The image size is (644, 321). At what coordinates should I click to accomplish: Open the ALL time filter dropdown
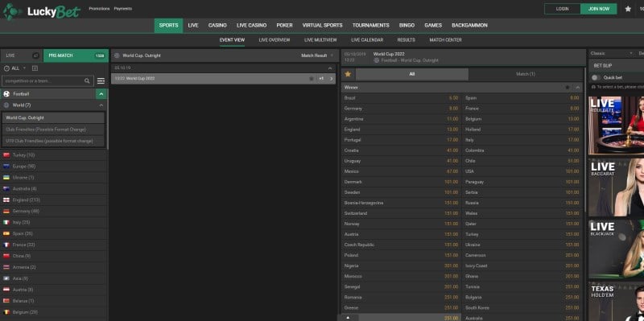pos(19,68)
